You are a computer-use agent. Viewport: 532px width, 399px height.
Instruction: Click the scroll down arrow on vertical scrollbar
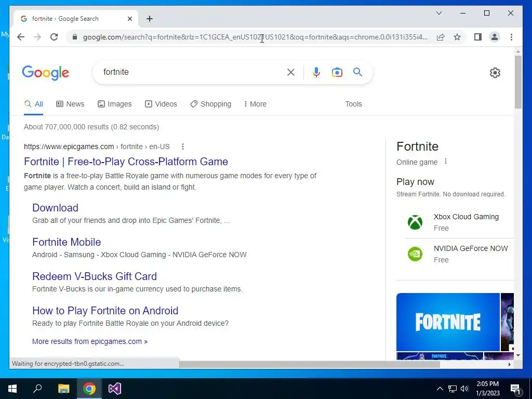[518, 355]
